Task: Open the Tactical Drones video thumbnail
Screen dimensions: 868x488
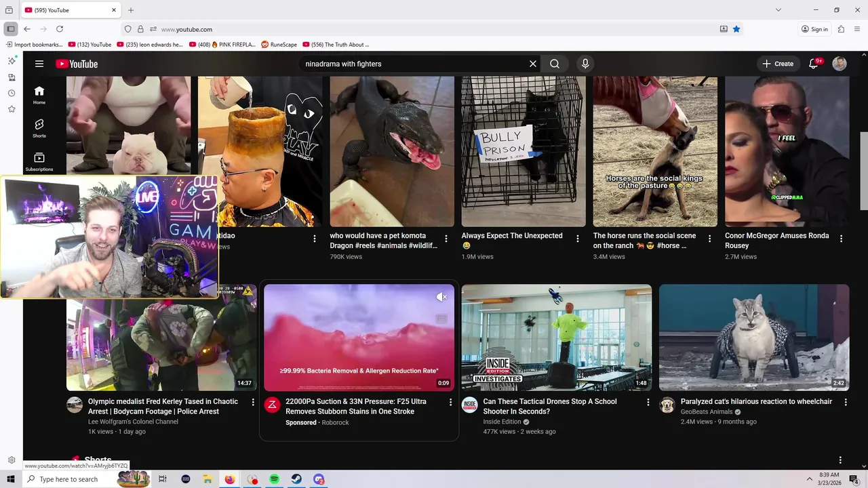Action: 557,338
